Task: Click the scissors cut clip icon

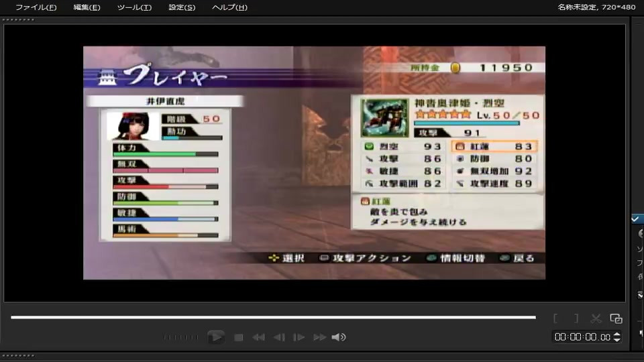Action: [596, 318]
